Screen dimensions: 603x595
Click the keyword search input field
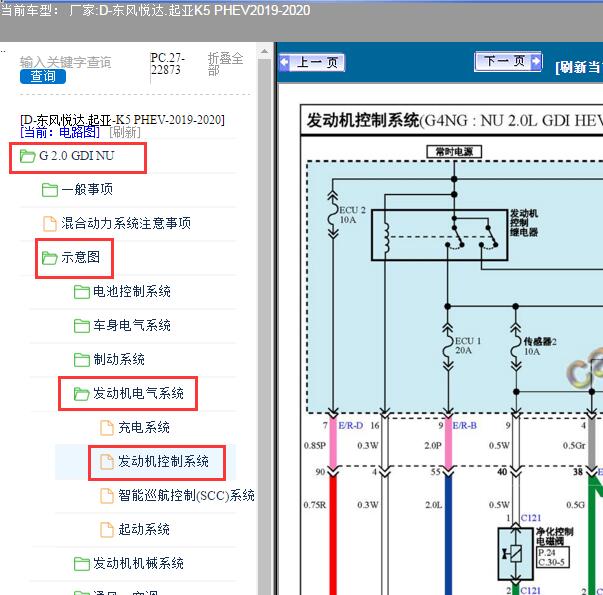click(x=66, y=62)
